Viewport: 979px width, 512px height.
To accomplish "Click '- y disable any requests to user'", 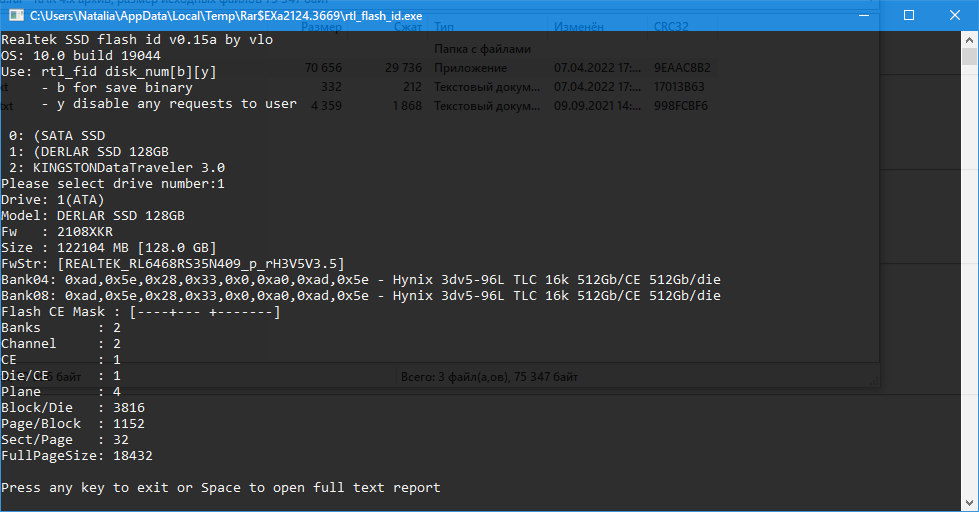I will pyautogui.click(x=169, y=104).
